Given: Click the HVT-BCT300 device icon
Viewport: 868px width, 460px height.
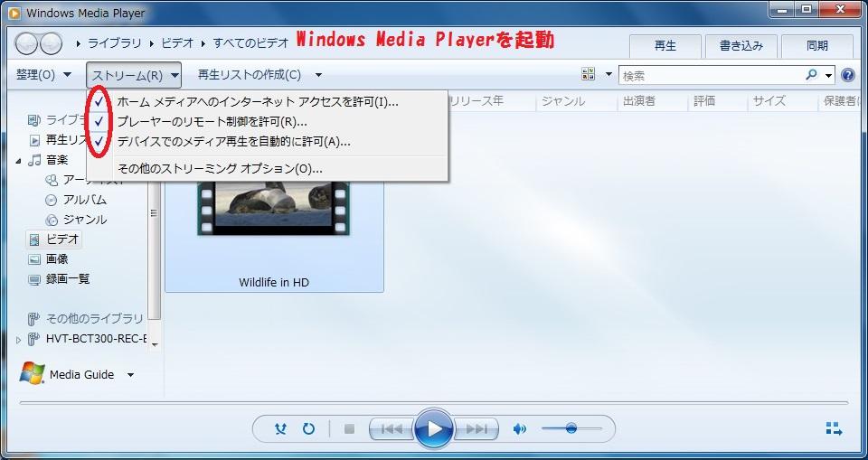Looking at the screenshot, I should pos(34,339).
